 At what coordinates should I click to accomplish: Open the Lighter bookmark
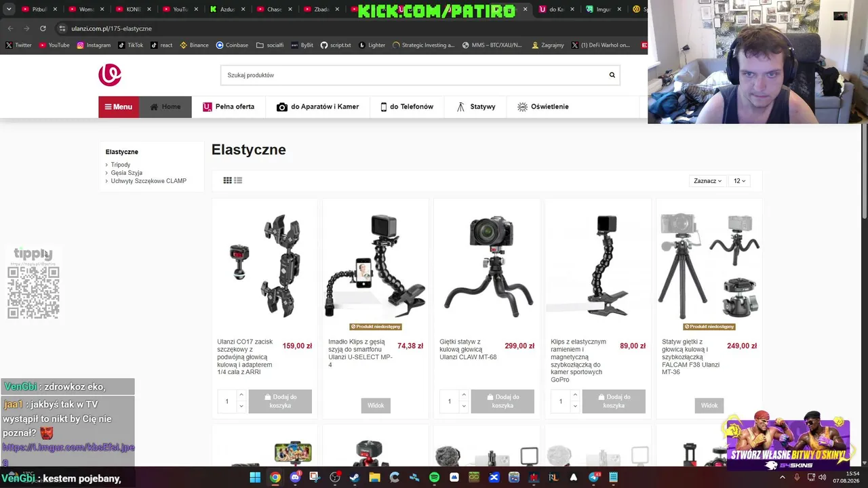click(x=372, y=45)
